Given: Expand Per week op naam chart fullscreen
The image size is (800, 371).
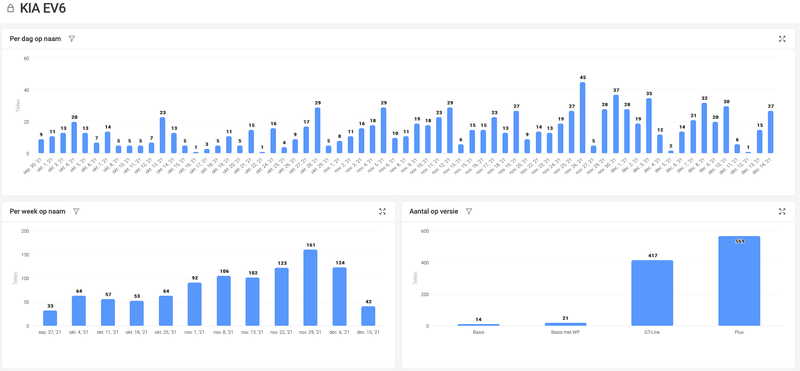Looking at the screenshot, I should (x=383, y=211).
